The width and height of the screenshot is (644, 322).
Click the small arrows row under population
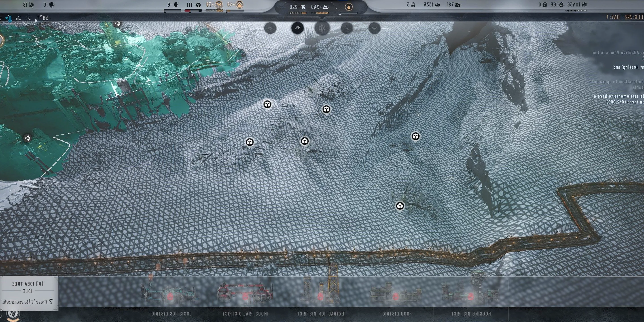click(576, 11)
